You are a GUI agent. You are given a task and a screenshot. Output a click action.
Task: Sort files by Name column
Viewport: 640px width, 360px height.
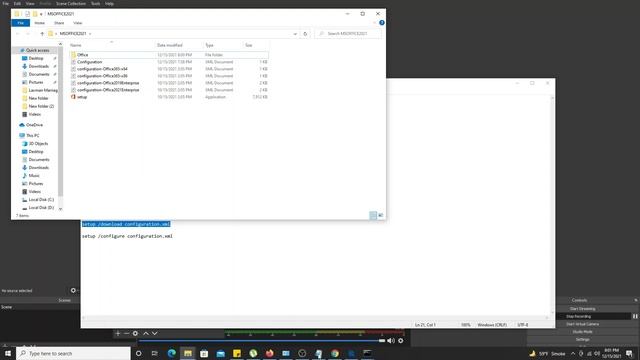76,45
